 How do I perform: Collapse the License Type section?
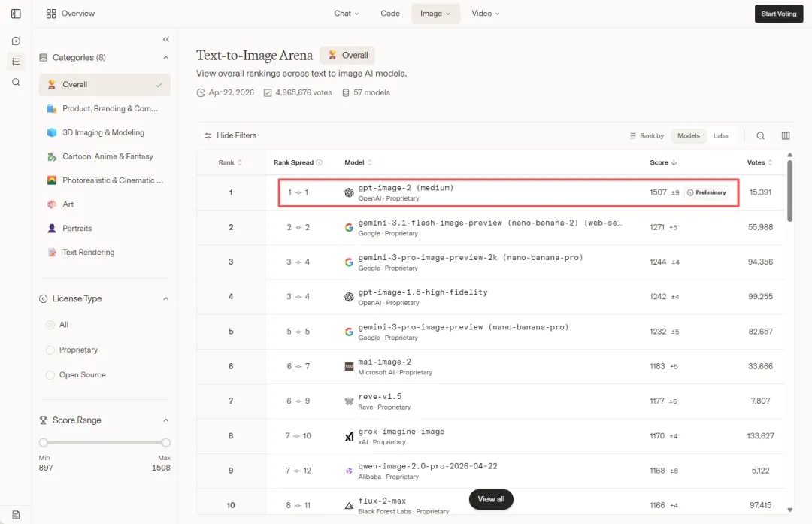pos(165,298)
